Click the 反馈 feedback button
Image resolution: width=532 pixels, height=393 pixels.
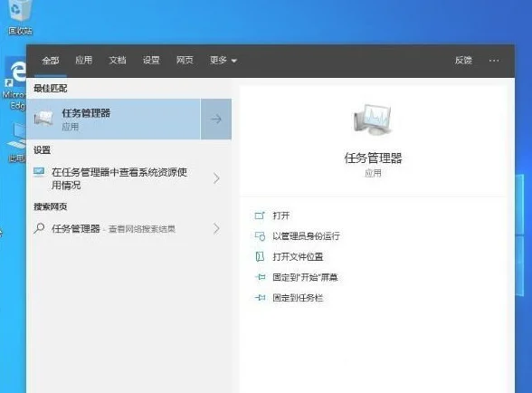[x=463, y=61]
